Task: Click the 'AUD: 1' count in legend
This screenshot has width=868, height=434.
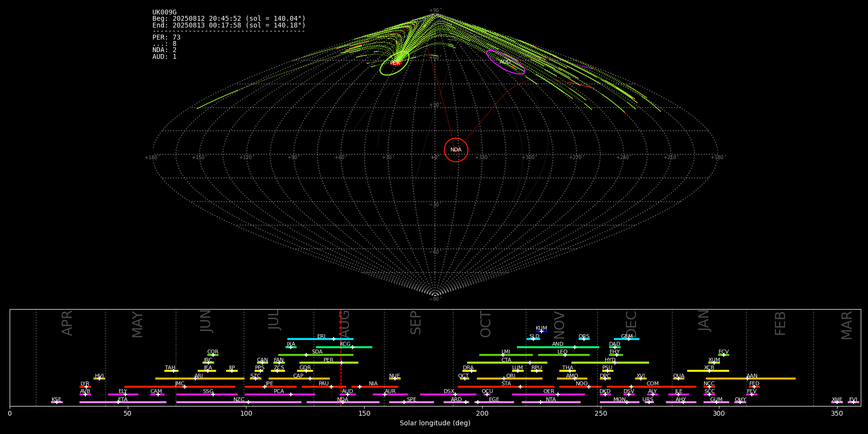Action: (164, 57)
